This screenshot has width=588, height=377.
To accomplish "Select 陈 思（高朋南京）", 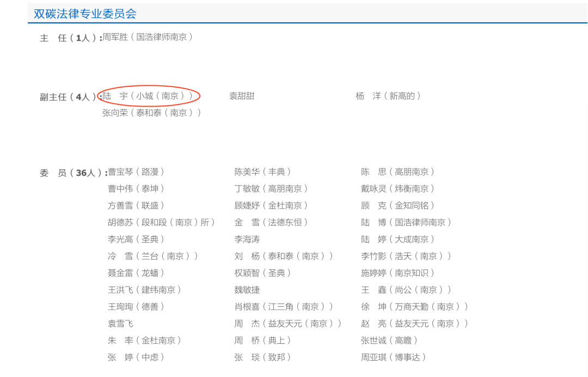I will click(x=397, y=172).
